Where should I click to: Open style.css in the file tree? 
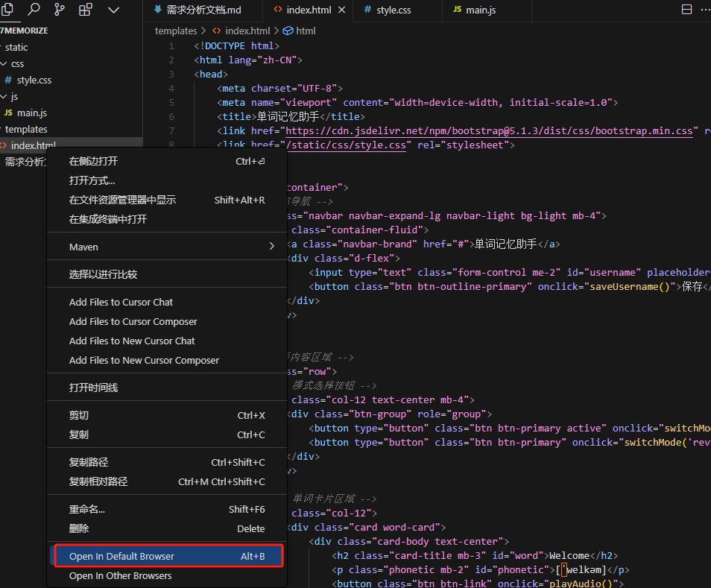coord(72,80)
